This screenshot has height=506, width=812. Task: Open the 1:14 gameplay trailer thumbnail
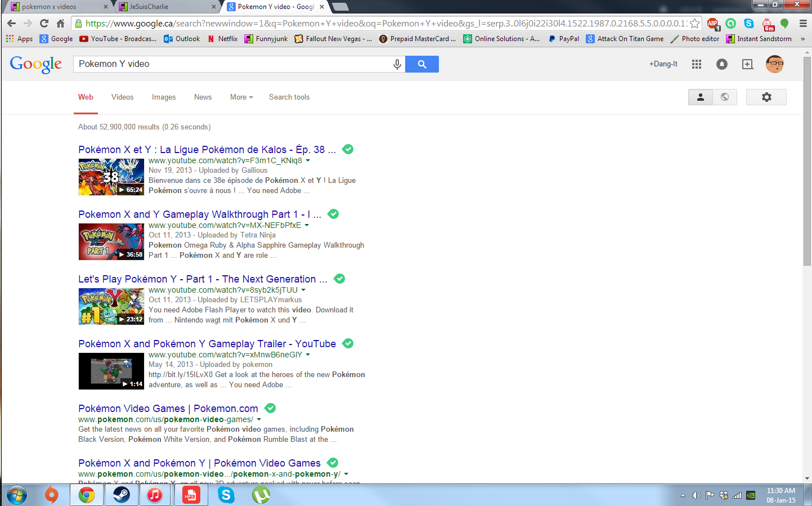tap(111, 371)
